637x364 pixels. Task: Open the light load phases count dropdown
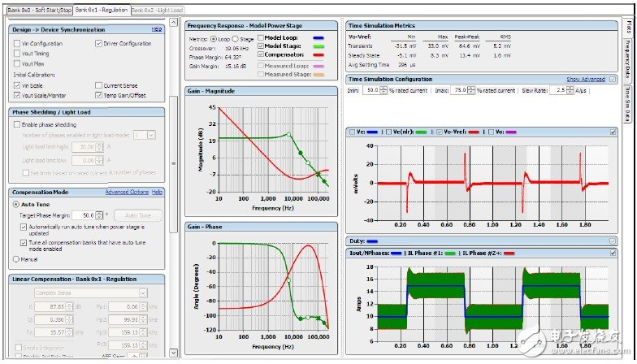pyautogui.click(x=140, y=135)
